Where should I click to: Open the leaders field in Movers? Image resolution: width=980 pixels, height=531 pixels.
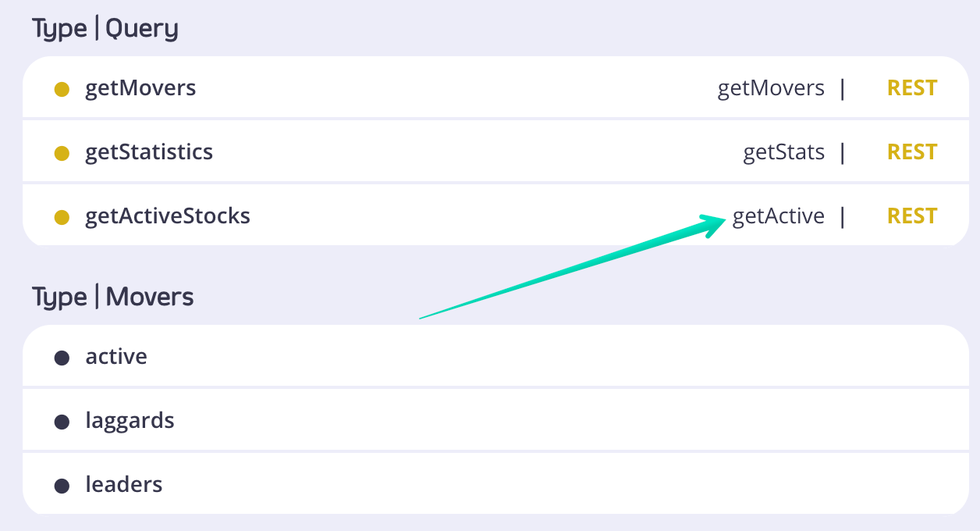[124, 485]
